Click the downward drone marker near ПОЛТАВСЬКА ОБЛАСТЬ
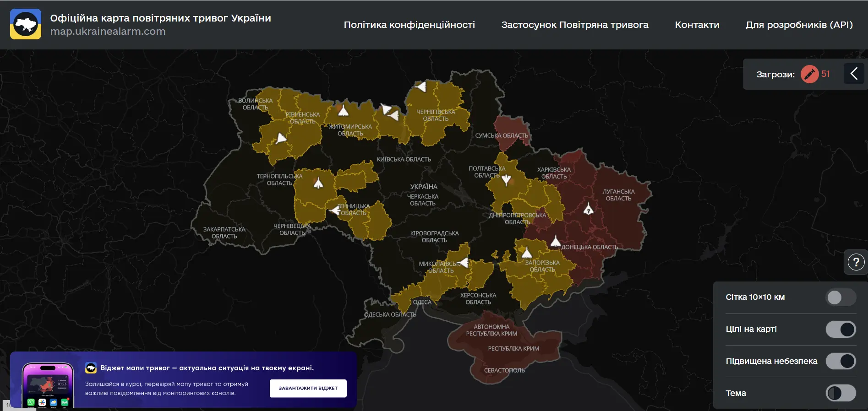This screenshot has width=868, height=411. point(506,179)
